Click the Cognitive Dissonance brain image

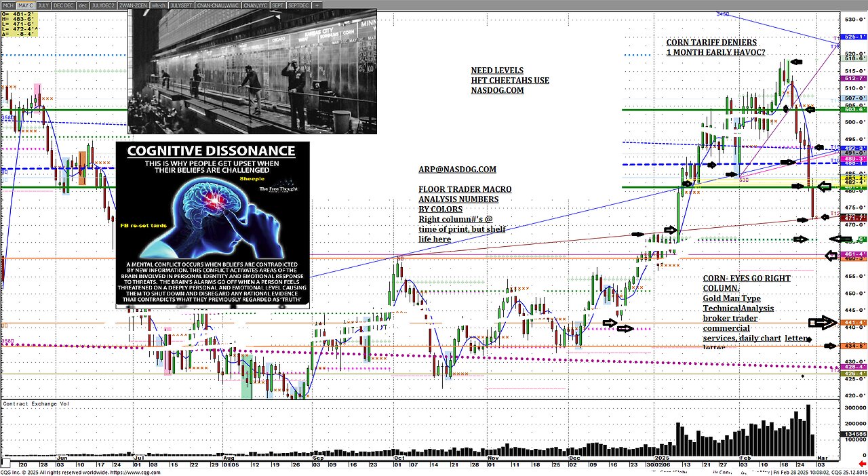[212, 224]
